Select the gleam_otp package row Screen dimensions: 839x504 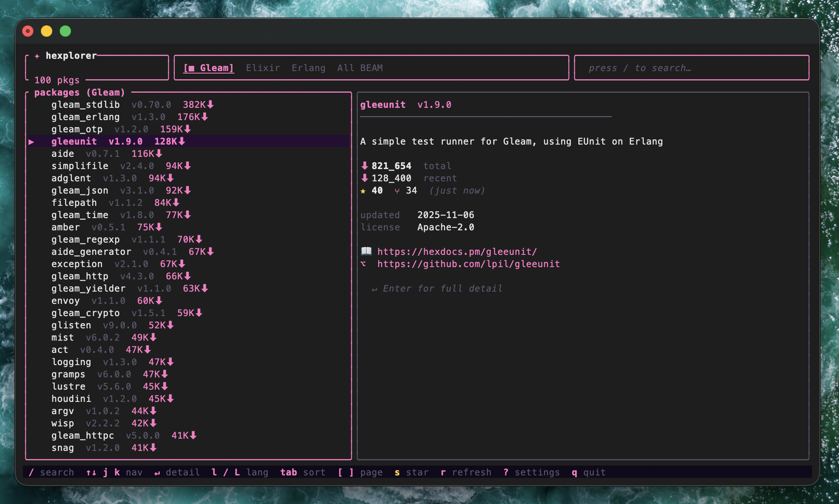(x=189, y=129)
